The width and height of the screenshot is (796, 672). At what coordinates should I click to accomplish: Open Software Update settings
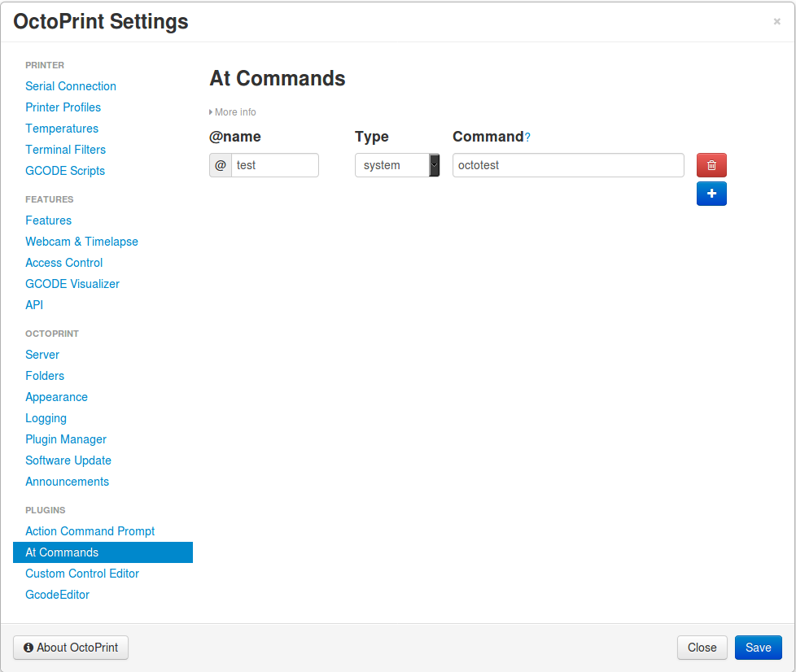pyautogui.click(x=68, y=460)
